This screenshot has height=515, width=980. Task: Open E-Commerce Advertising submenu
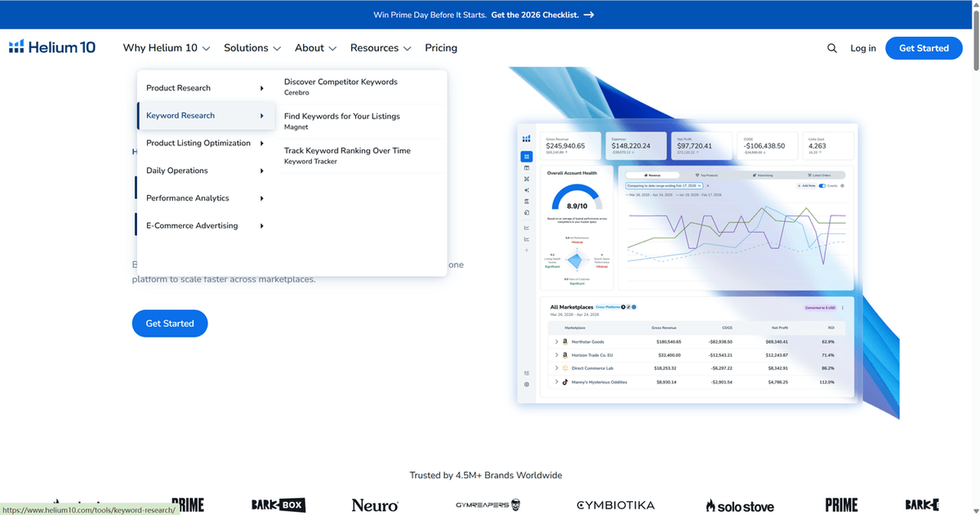click(206, 226)
